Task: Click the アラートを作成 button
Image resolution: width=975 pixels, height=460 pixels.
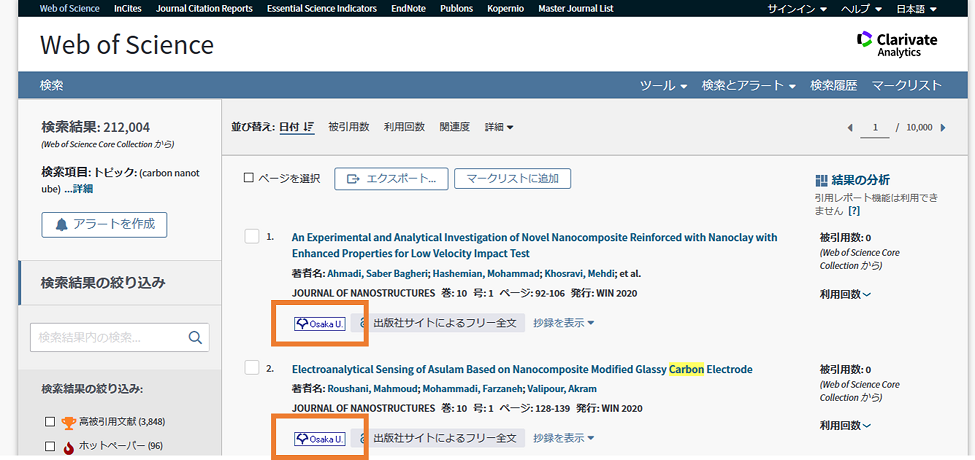Action: point(104,225)
